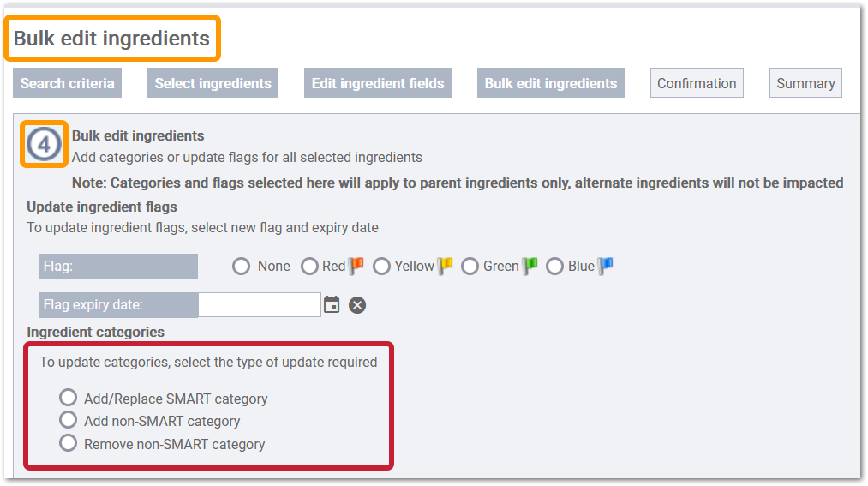This screenshot has height=486, width=868.
Task: Select the Blue flag radio option
Action: click(x=554, y=267)
